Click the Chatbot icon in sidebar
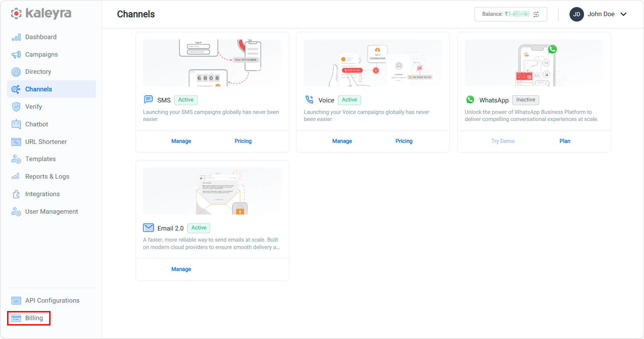 click(x=16, y=124)
